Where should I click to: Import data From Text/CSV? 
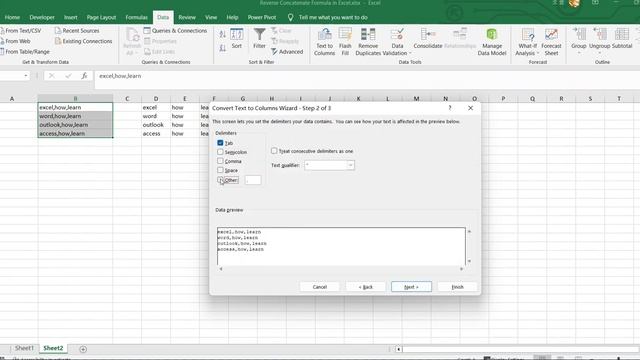(20, 31)
